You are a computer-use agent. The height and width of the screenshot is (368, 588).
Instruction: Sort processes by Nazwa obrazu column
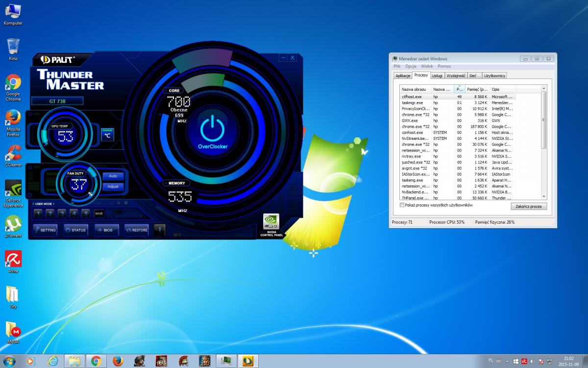point(416,89)
